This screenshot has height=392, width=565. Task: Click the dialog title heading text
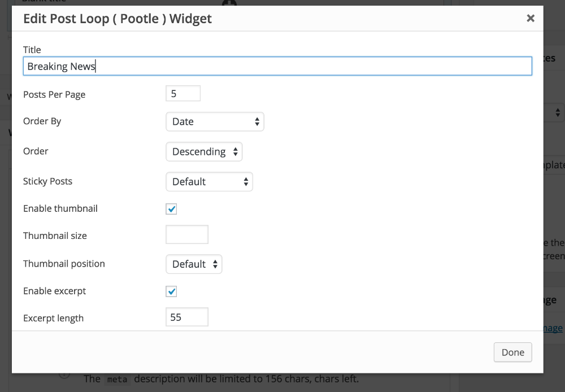pyautogui.click(x=118, y=19)
